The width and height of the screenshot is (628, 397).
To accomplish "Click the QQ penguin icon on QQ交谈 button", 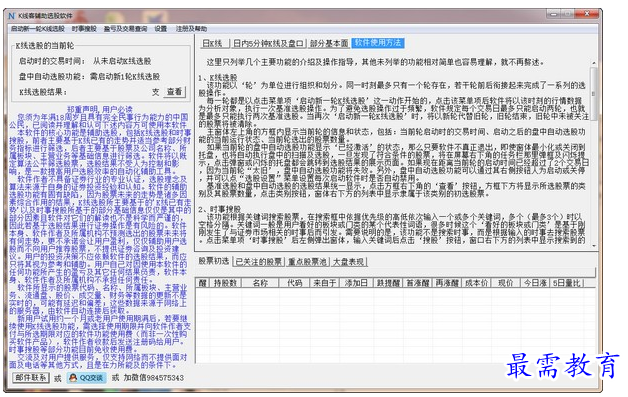I will 73,378.
